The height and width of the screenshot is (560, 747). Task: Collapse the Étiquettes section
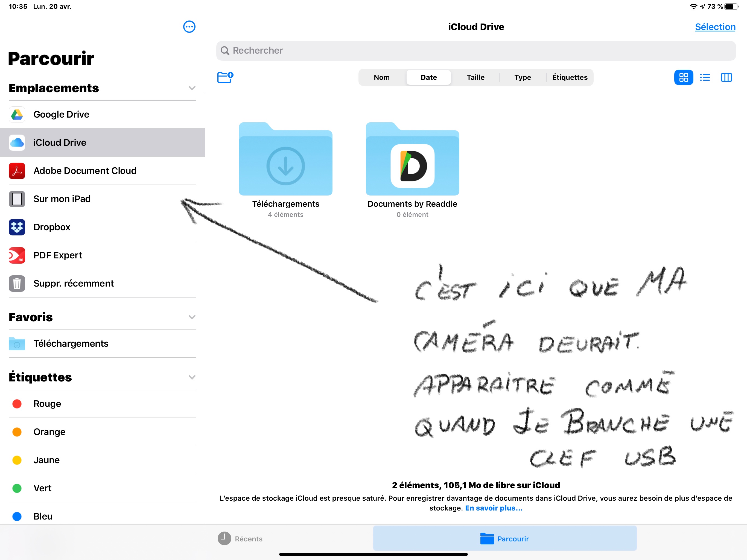(192, 377)
